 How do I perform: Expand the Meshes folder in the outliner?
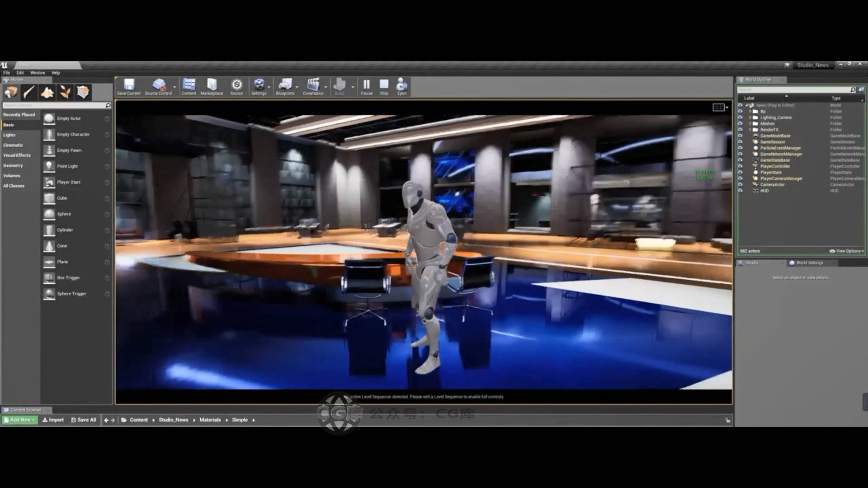coord(750,123)
